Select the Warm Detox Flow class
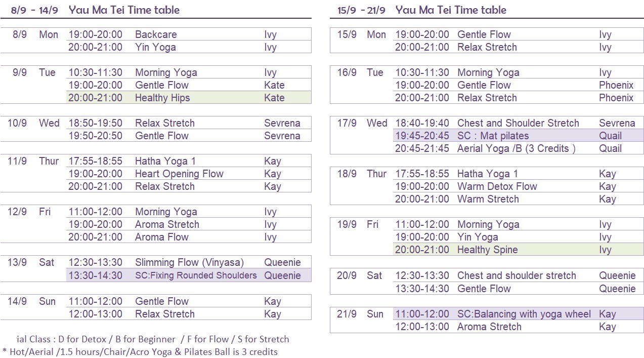644x358 pixels. [x=497, y=186]
